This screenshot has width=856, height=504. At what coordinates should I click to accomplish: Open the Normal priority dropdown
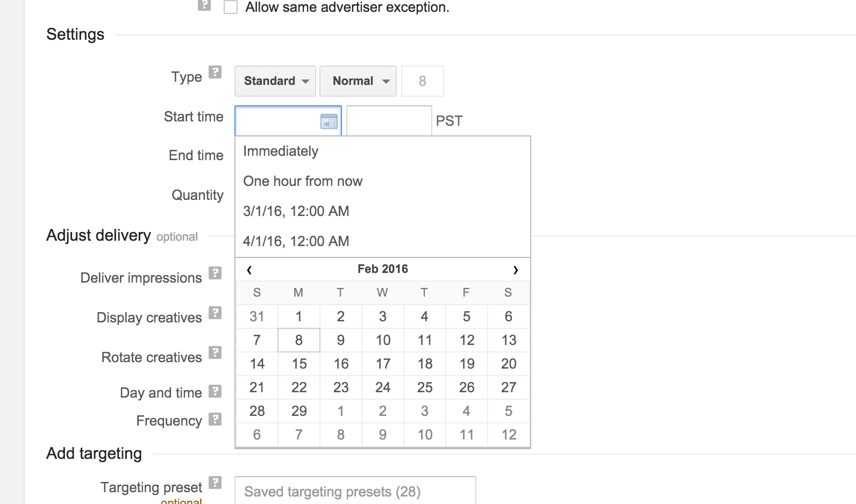point(358,81)
